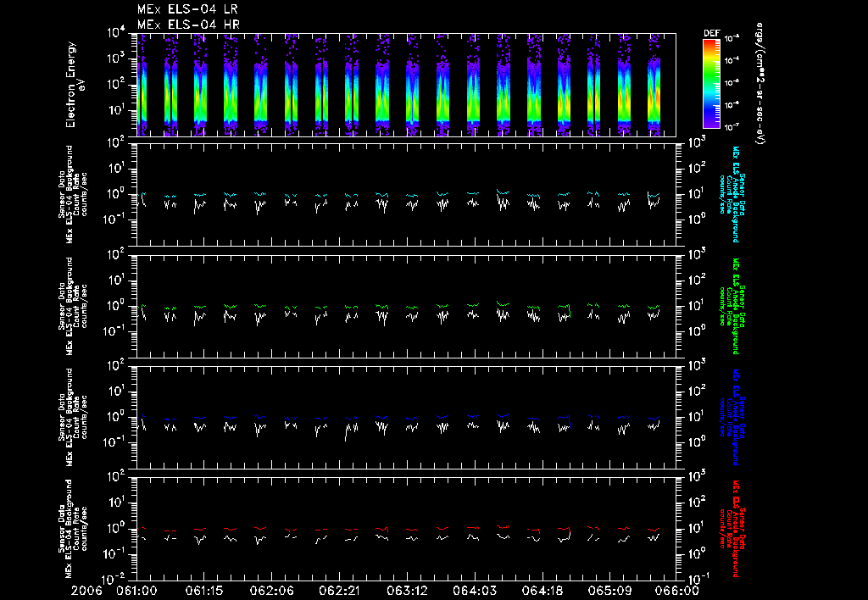Click the 10^-3 tick label on the DEF colorbar

point(732,38)
